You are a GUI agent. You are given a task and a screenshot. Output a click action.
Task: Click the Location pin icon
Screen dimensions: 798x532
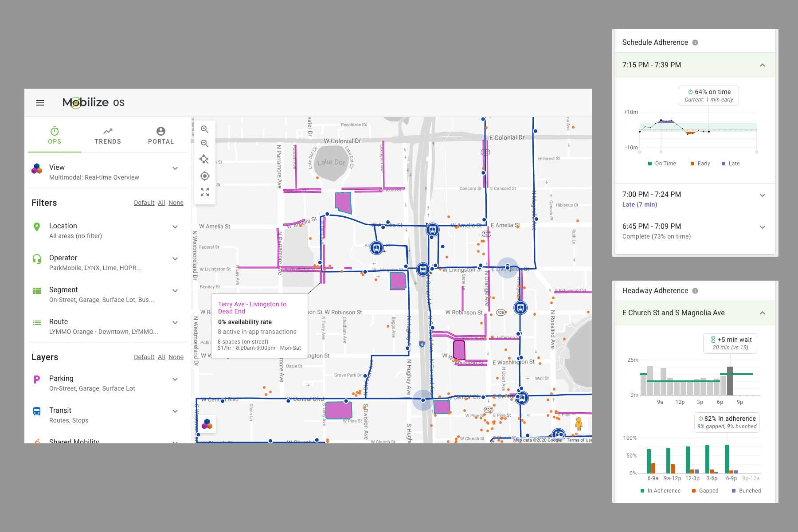tap(37, 227)
